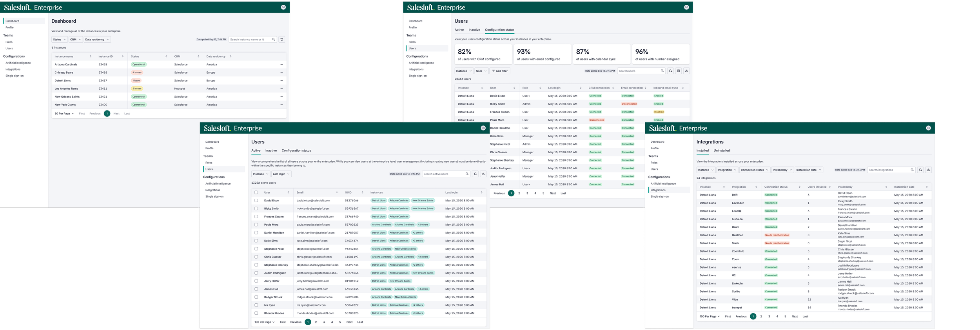Click Arizona Cardinals instance name
This screenshot has height=330, width=980.
point(66,65)
